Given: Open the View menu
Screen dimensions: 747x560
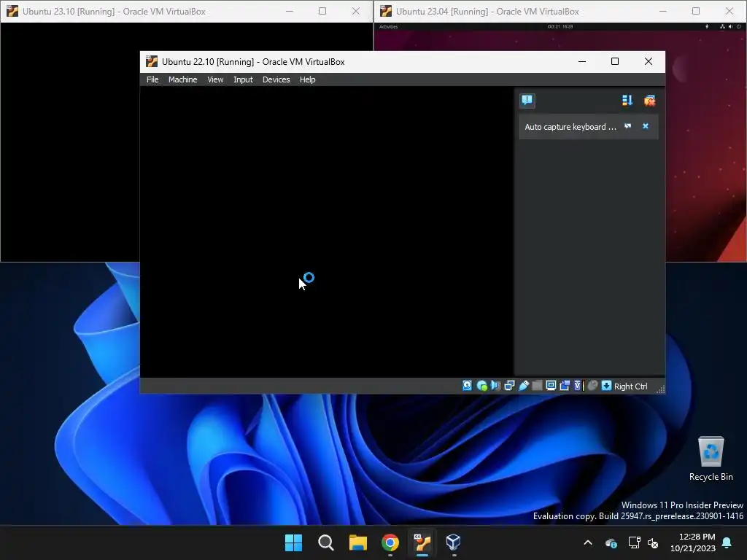Looking at the screenshot, I should click(x=215, y=79).
